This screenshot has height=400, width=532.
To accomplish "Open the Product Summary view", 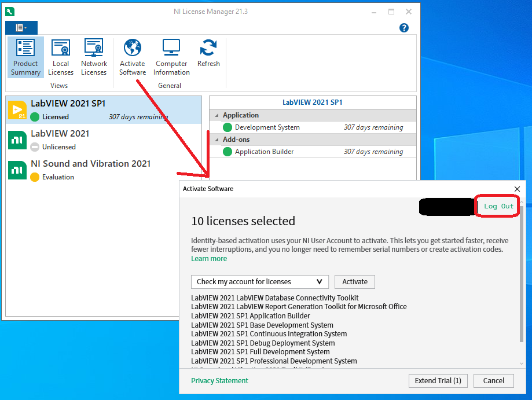I will click(x=26, y=57).
